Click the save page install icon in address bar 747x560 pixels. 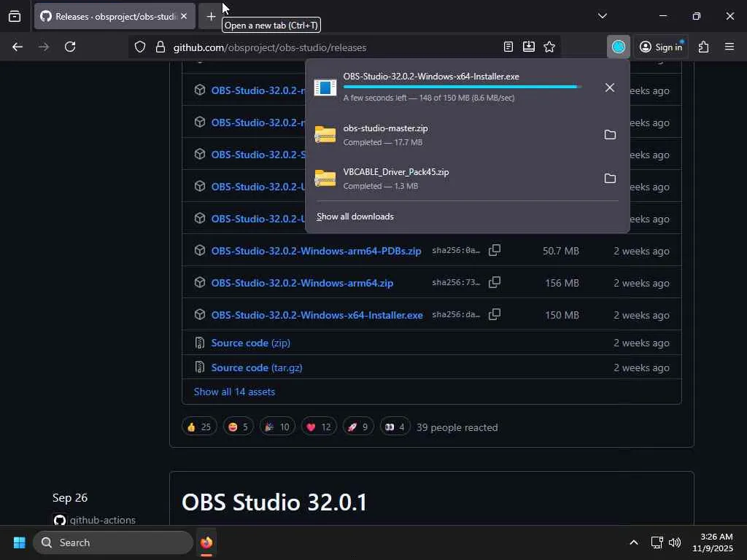coord(529,47)
